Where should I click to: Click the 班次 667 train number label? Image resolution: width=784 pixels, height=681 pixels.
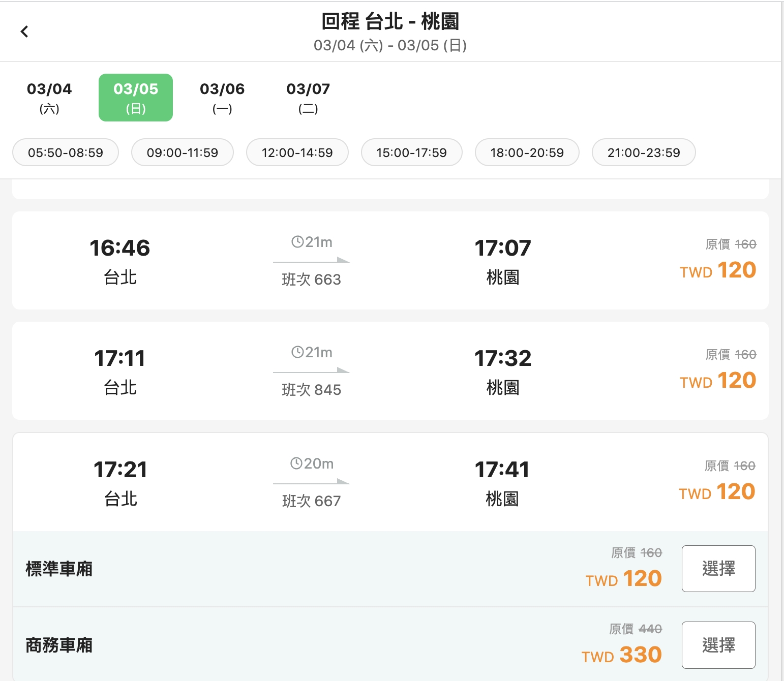pos(312,501)
